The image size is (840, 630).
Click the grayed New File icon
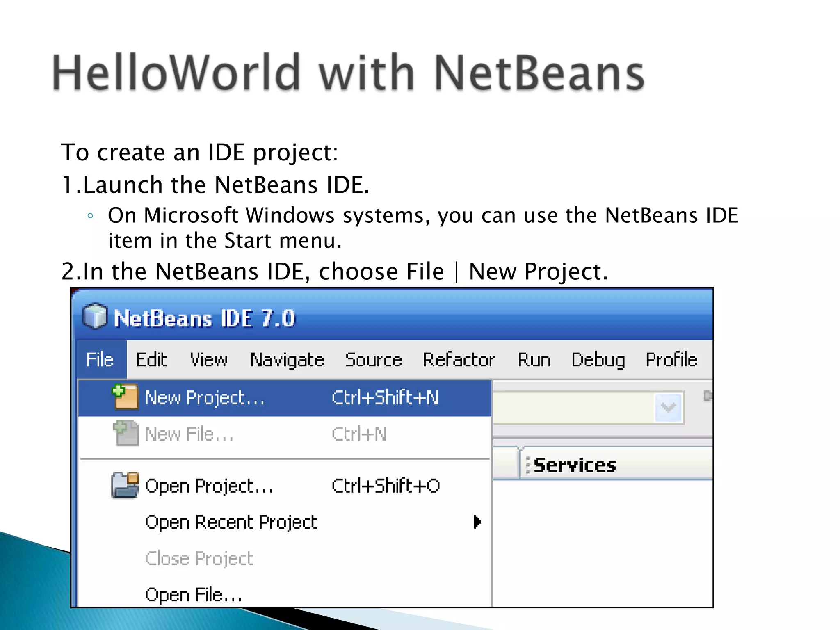(126, 433)
